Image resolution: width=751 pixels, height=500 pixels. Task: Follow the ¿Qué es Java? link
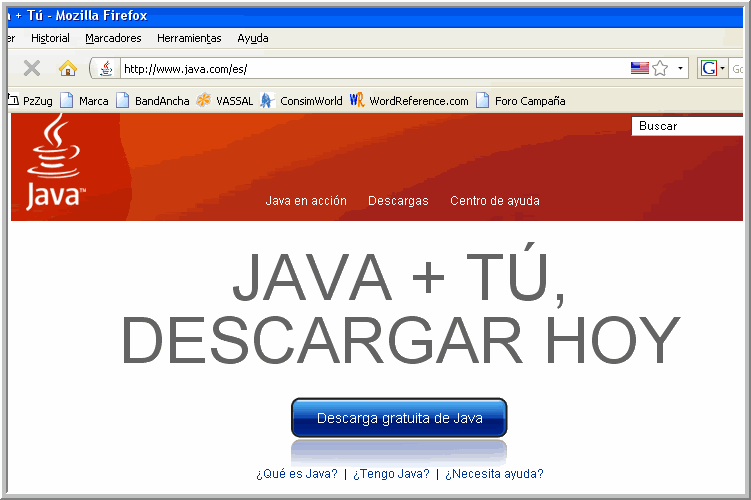tap(296, 474)
